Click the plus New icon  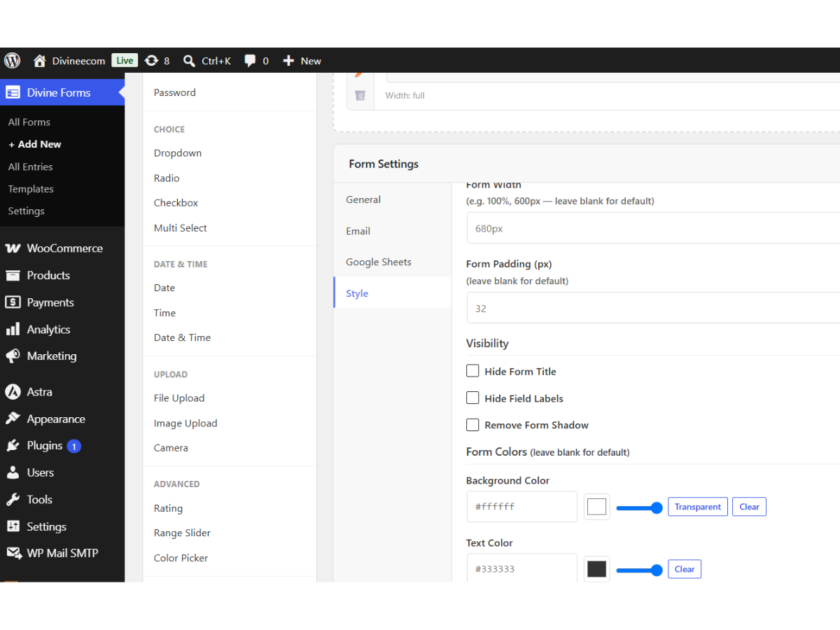point(288,61)
